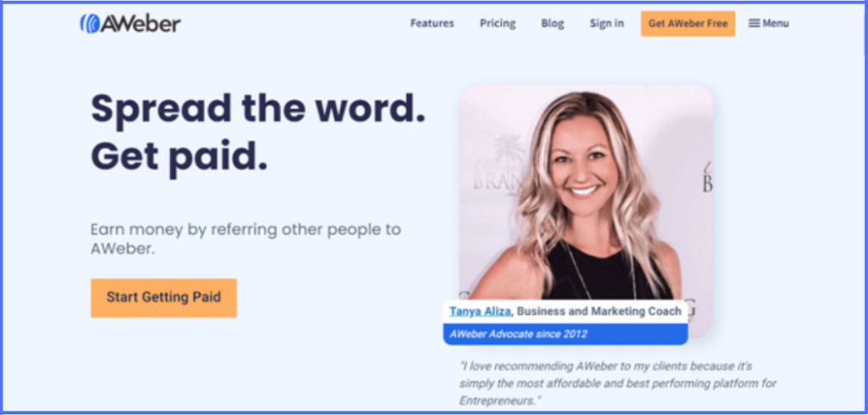Open the Features page

[431, 23]
